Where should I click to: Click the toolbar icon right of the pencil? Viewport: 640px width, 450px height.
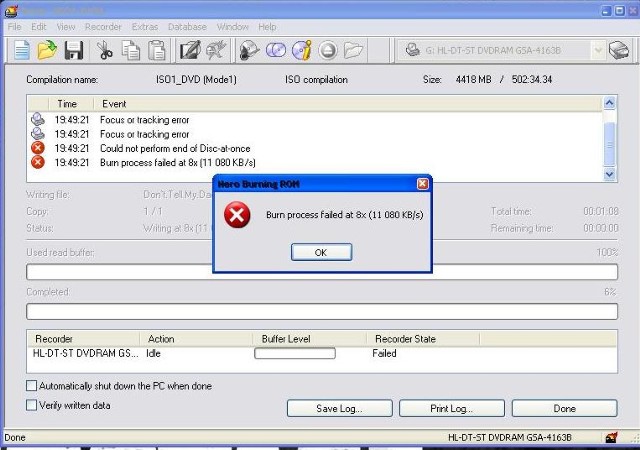click(x=216, y=51)
